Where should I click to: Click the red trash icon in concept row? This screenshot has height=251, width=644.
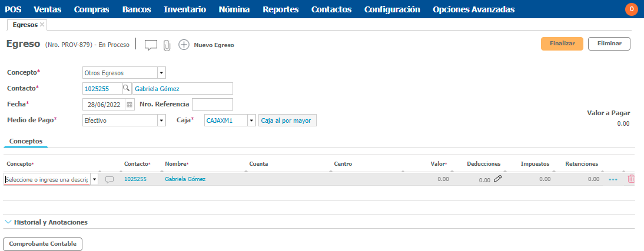631,179
